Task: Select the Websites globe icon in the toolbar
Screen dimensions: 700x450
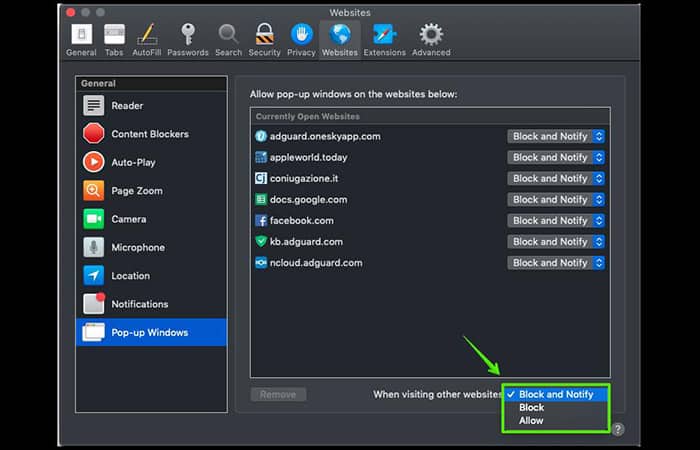Action: coord(340,35)
